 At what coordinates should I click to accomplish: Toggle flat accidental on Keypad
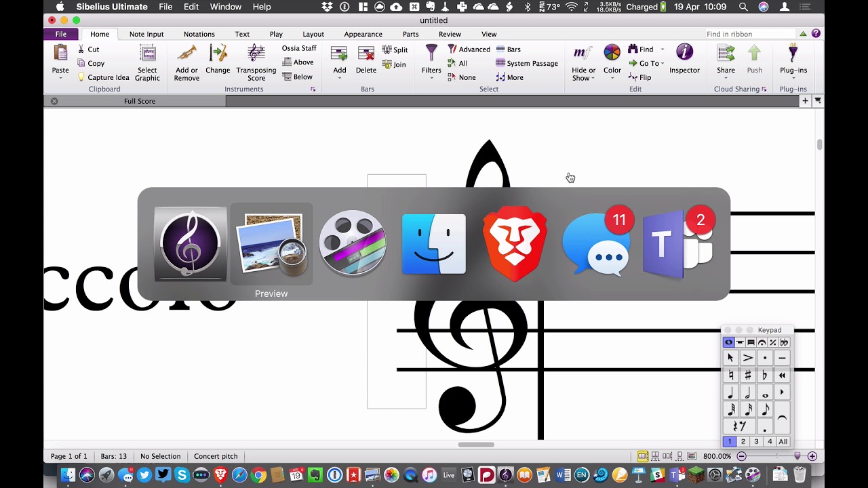click(x=765, y=375)
